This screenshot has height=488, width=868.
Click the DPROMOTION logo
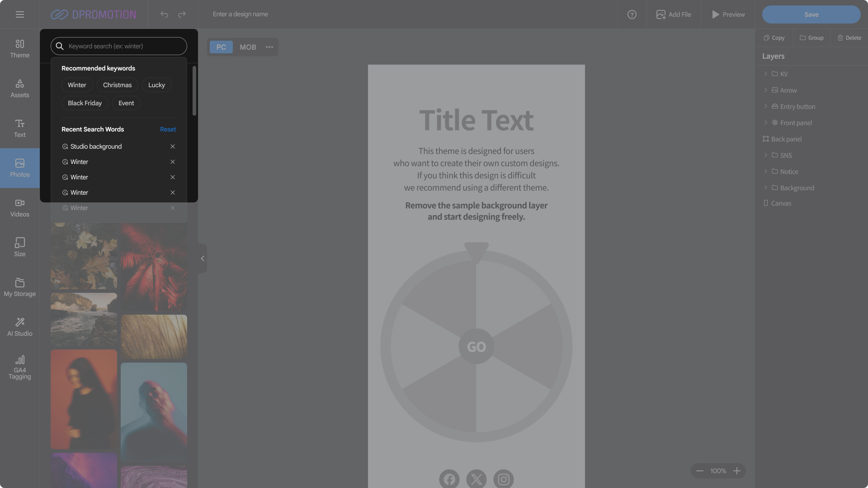[93, 14]
